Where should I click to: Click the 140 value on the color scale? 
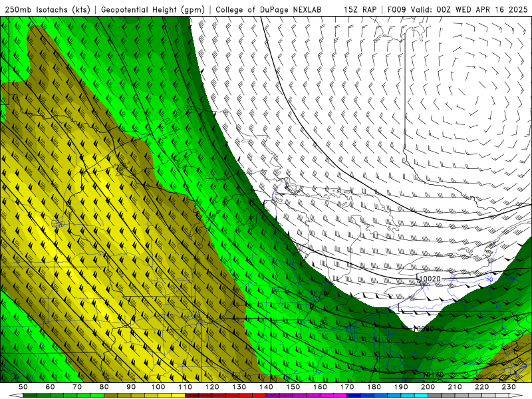[x=267, y=387]
